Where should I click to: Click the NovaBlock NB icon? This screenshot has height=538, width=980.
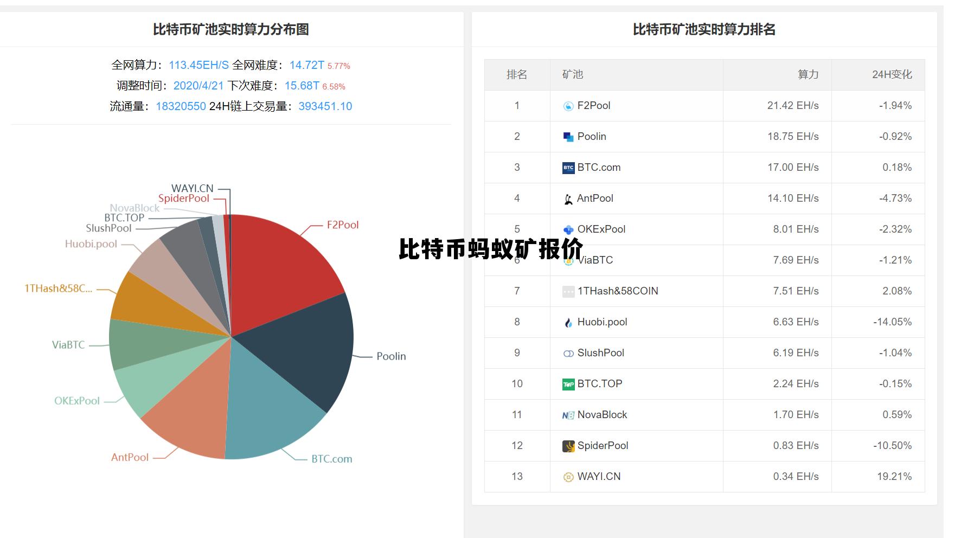point(567,414)
